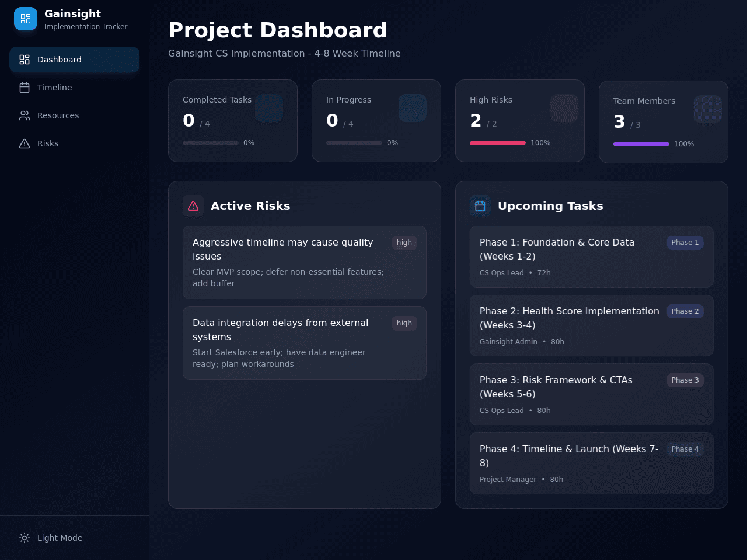Navigate to the Risks page
The height and width of the screenshot is (560, 747).
[74, 143]
